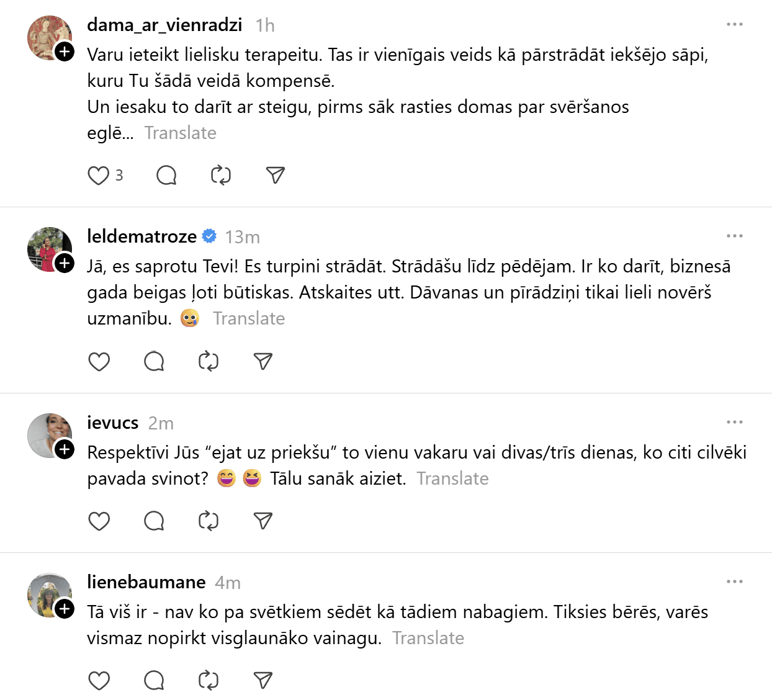Open leldematroze's profile picture

click(48, 248)
